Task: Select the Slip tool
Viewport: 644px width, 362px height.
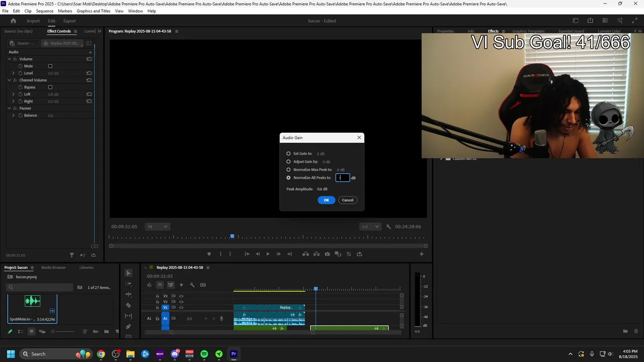Action: (x=128, y=316)
